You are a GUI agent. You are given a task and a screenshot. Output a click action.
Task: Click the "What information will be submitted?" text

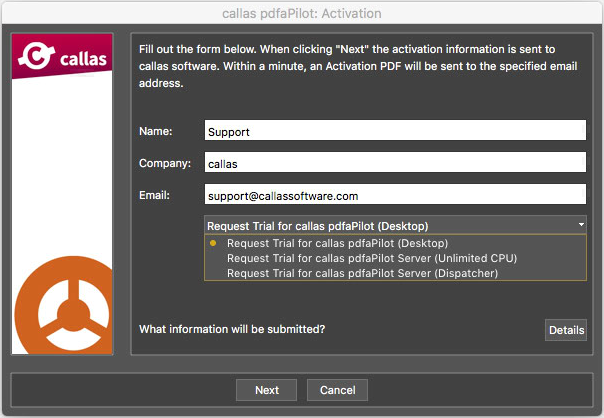point(232,329)
